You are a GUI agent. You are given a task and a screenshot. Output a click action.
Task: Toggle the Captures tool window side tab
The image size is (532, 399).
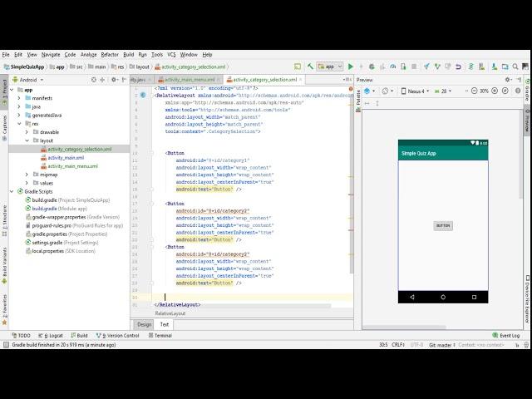tap(4, 128)
